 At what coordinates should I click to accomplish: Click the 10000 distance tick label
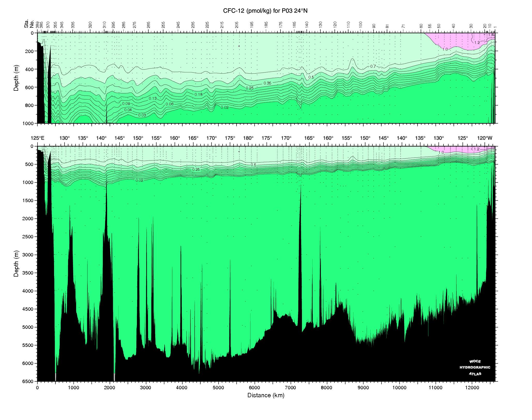point(399,387)
